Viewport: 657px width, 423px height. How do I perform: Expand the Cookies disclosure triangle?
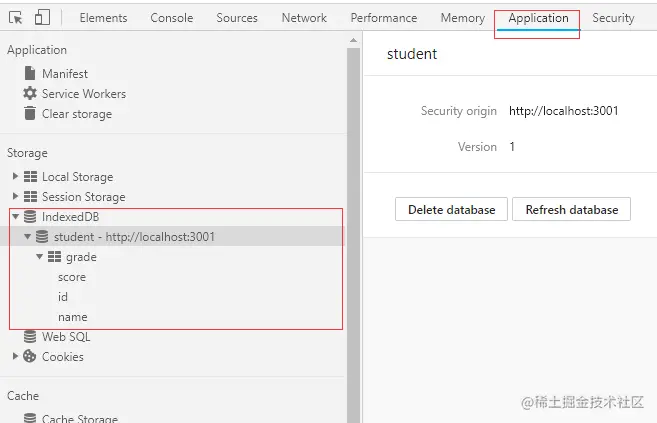coord(15,356)
